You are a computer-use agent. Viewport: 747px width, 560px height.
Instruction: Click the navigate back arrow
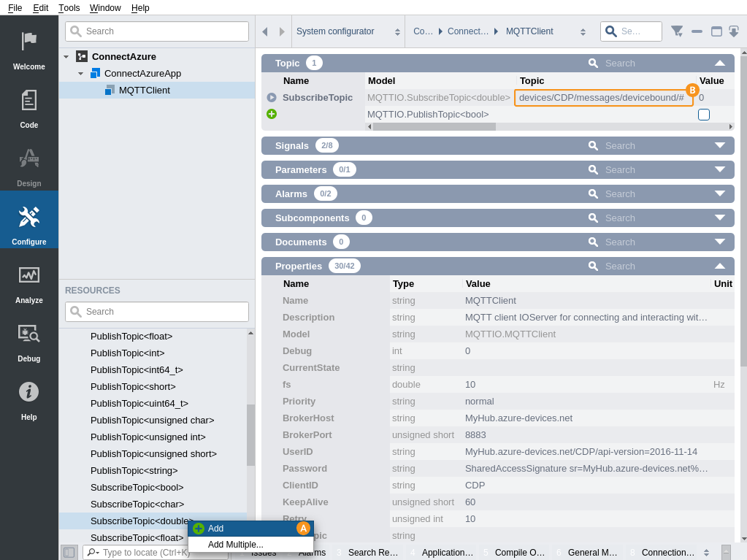264,31
